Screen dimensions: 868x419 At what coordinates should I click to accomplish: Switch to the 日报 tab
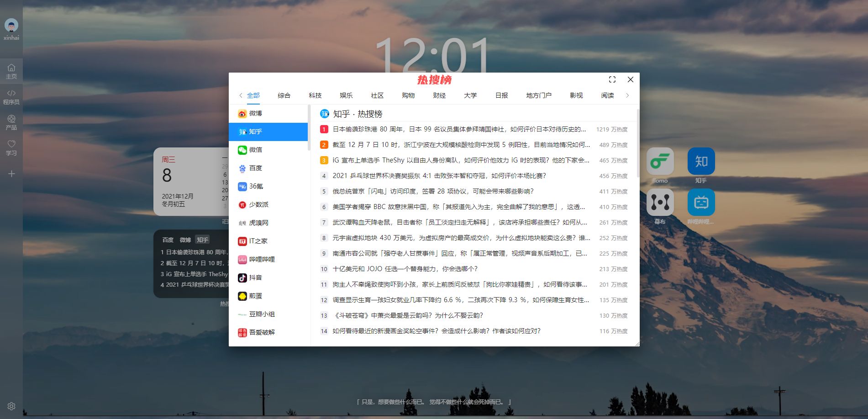[x=501, y=95]
